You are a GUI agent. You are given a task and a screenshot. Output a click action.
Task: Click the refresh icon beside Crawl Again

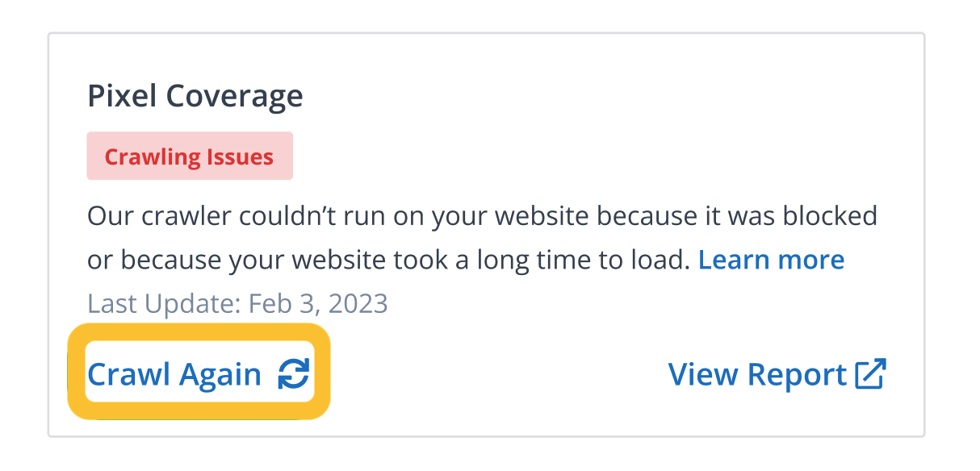click(x=294, y=374)
